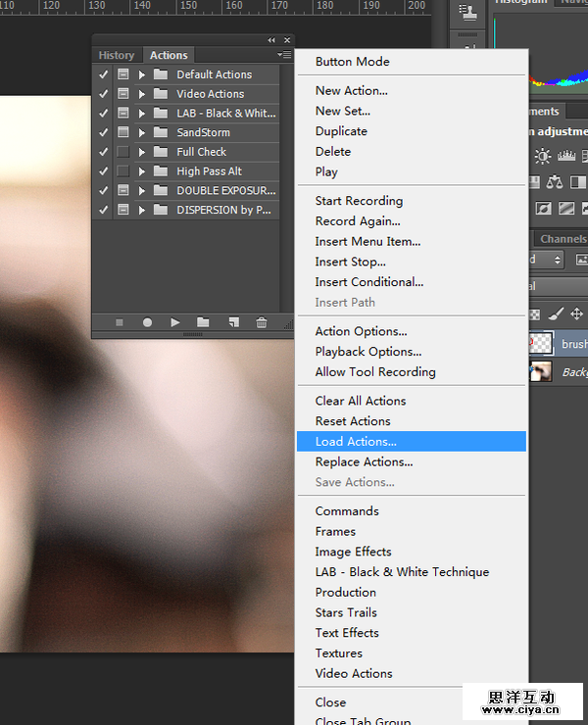Click the stop playing/recording square icon
Viewport: 588px width, 725px height.
(120, 322)
